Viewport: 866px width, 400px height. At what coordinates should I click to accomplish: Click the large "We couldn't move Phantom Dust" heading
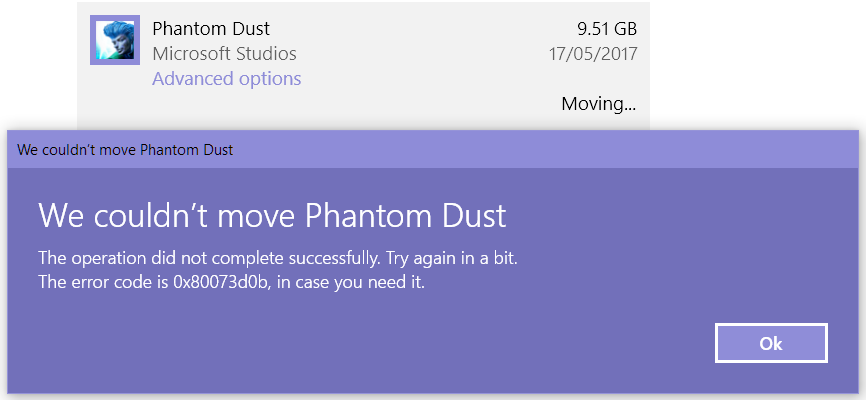(x=272, y=215)
